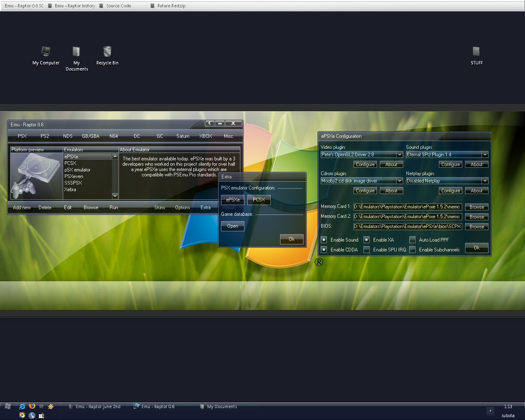The width and height of the screenshot is (525, 420).
Task: Launch Winamp lightning icon in quick launch
Action: (51, 406)
